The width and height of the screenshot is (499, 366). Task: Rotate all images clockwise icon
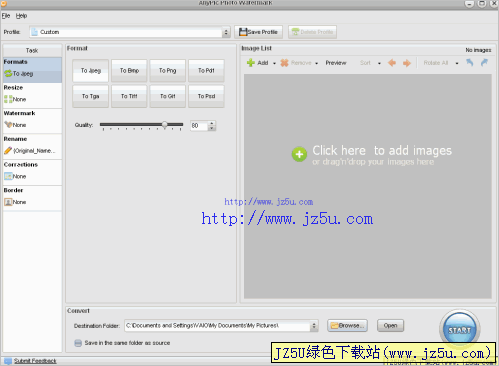(x=484, y=62)
